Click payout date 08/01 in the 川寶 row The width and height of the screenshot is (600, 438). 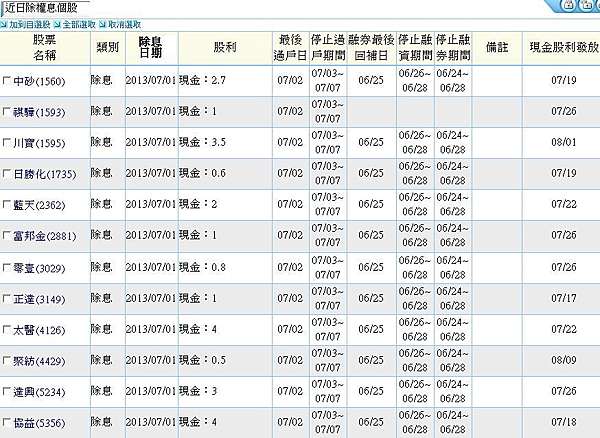(564, 142)
